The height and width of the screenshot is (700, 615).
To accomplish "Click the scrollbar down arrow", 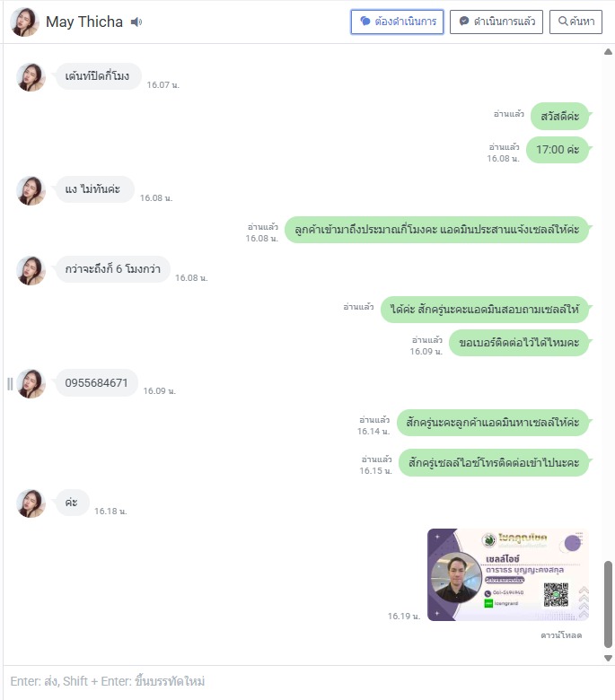I will (x=608, y=658).
